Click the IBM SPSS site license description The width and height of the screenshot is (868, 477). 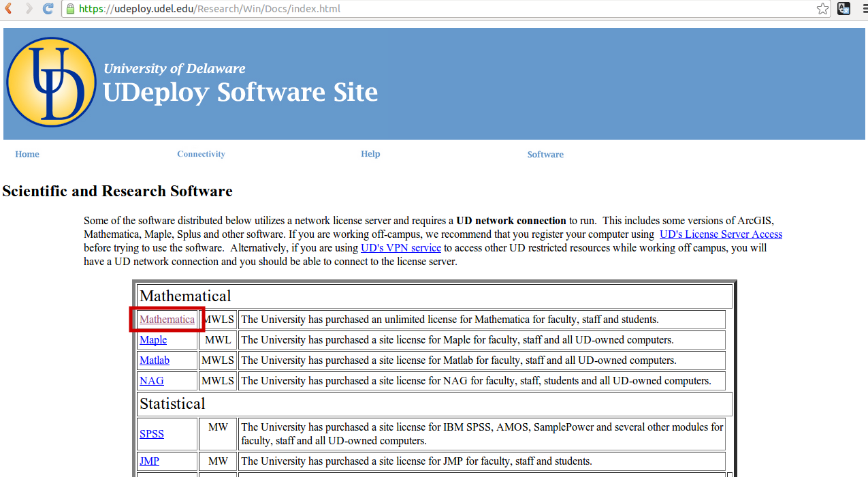tap(482, 434)
